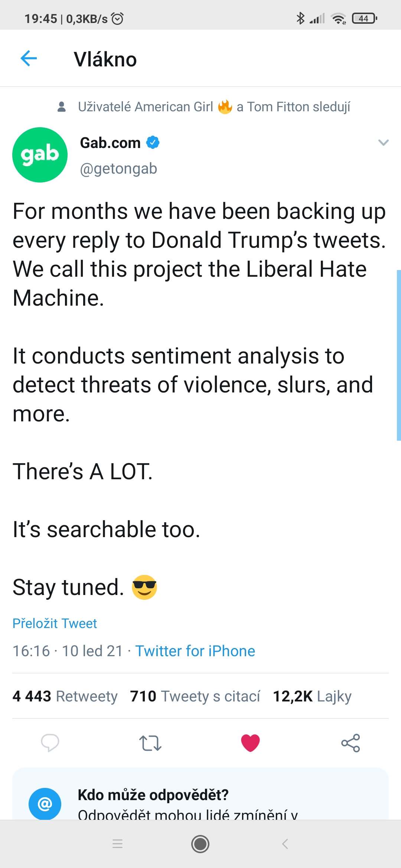
Task: Tap Gab.com display name
Action: click(110, 143)
